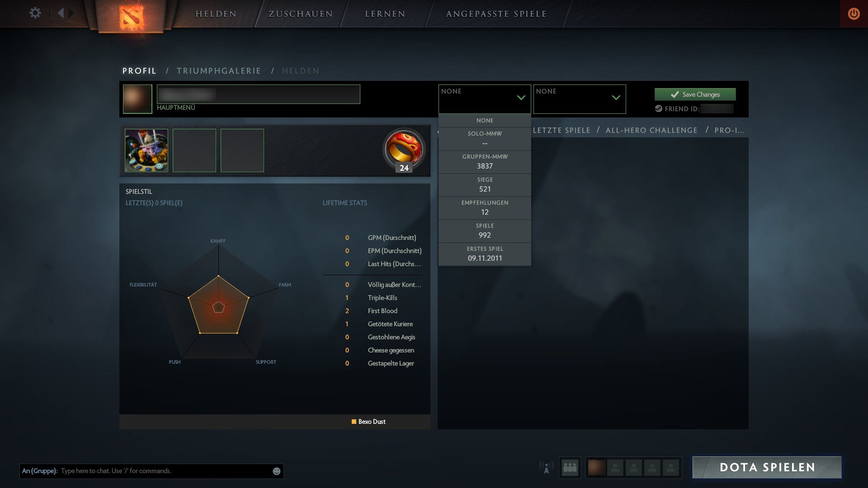The image size is (868, 488).
Task: Select SIEGE option 521
Action: click(484, 185)
